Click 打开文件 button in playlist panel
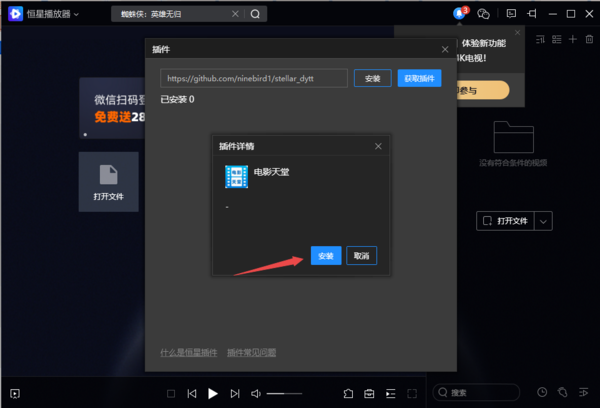The height and width of the screenshot is (408, 600). (505, 221)
